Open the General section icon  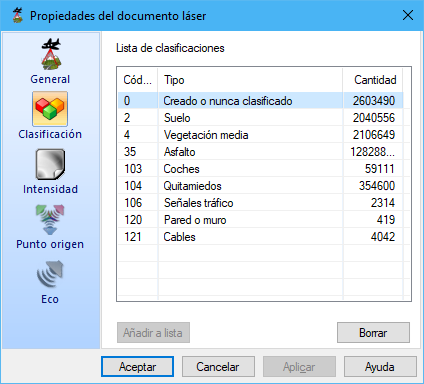click(51, 53)
